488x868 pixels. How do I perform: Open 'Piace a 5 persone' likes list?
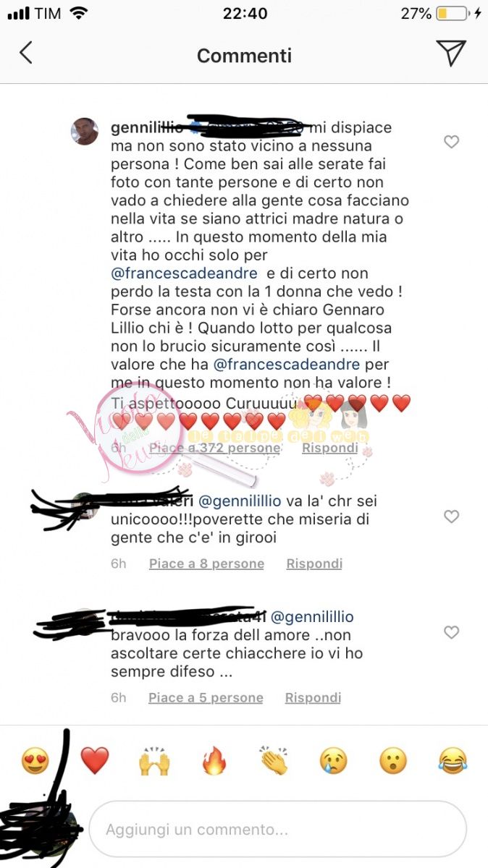pyautogui.click(x=206, y=698)
